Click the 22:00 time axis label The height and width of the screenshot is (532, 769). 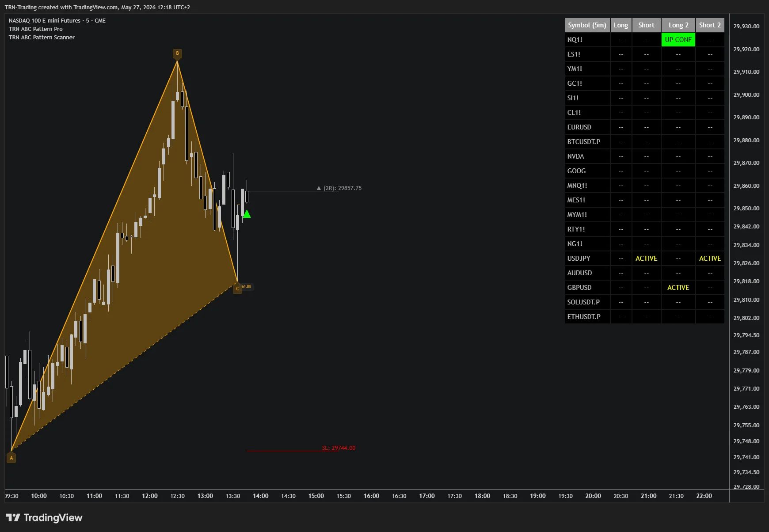pyautogui.click(x=704, y=496)
